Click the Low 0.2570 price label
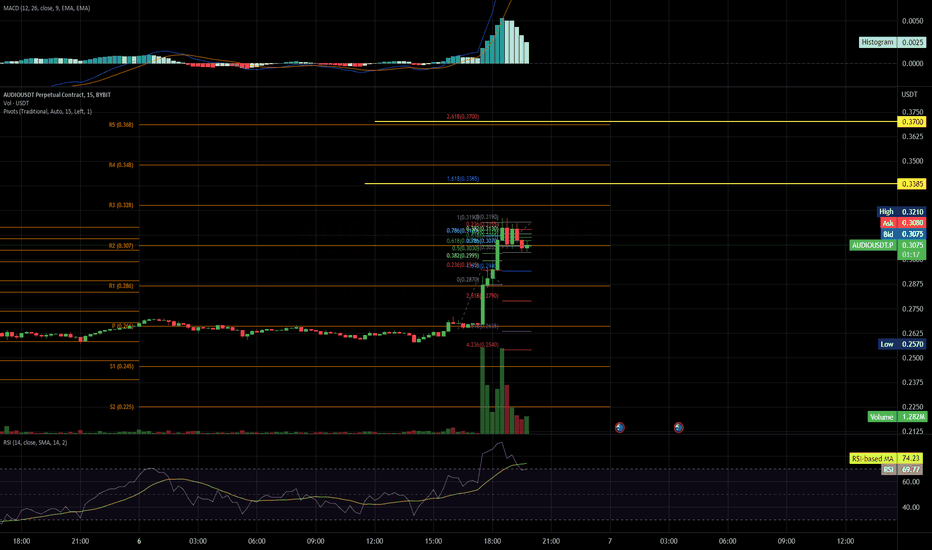 pos(902,344)
